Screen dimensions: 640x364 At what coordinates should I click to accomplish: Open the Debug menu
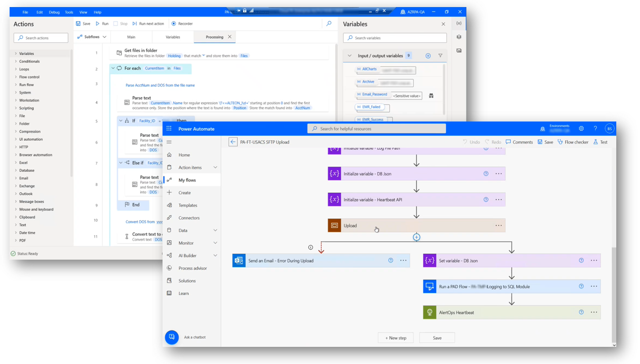(x=54, y=12)
